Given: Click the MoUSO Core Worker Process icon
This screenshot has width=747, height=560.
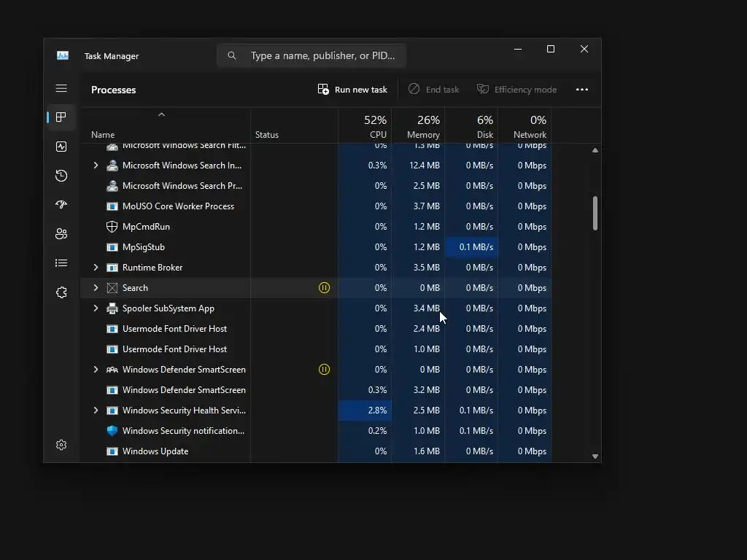Looking at the screenshot, I should [x=112, y=206].
